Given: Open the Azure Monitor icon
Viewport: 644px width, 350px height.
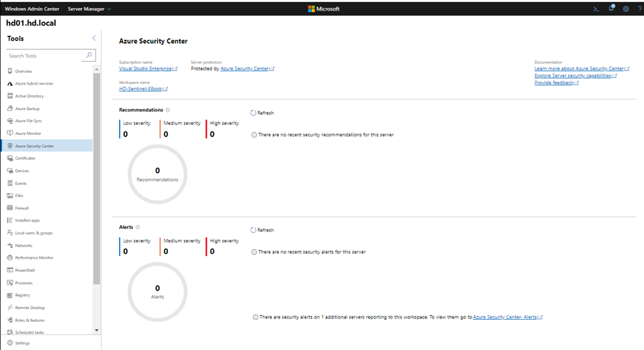Looking at the screenshot, I should [x=10, y=133].
